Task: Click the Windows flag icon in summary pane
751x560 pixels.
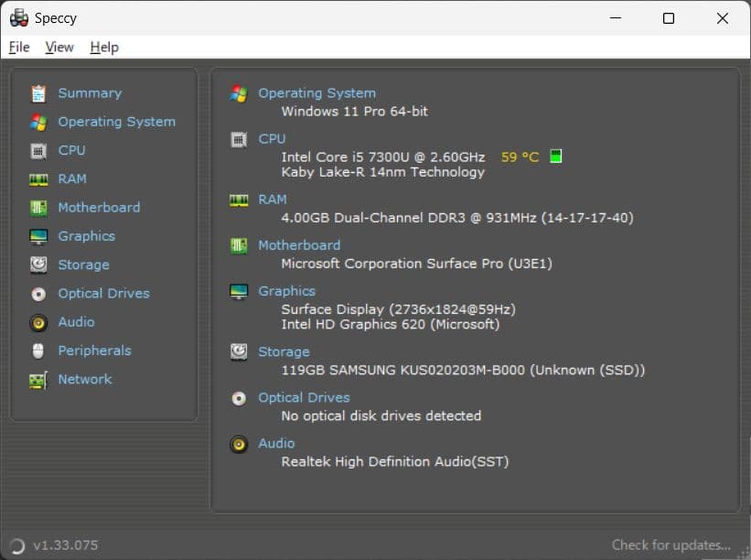Action: [x=239, y=93]
